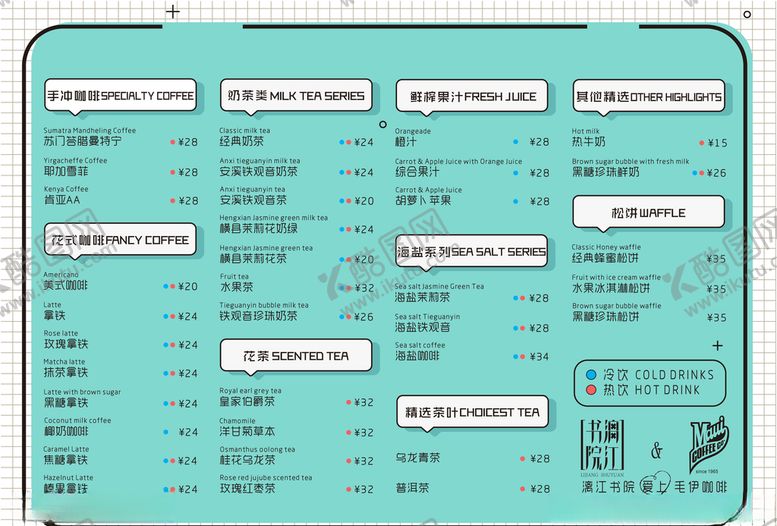Click the ¥35 price of Classic Honey waffle

pyautogui.click(x=717, y=259)
